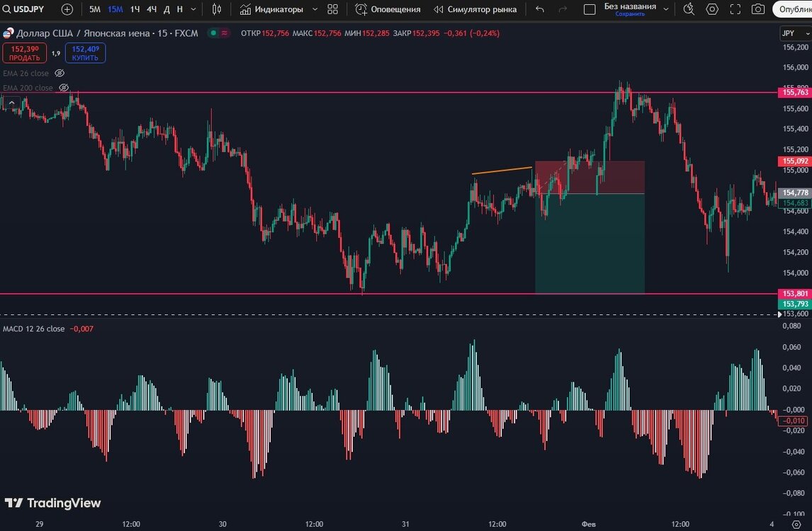This screenshot has height=531, width=812.
Task: Open chart settings hexagon icon
Action: coord(712,9)
